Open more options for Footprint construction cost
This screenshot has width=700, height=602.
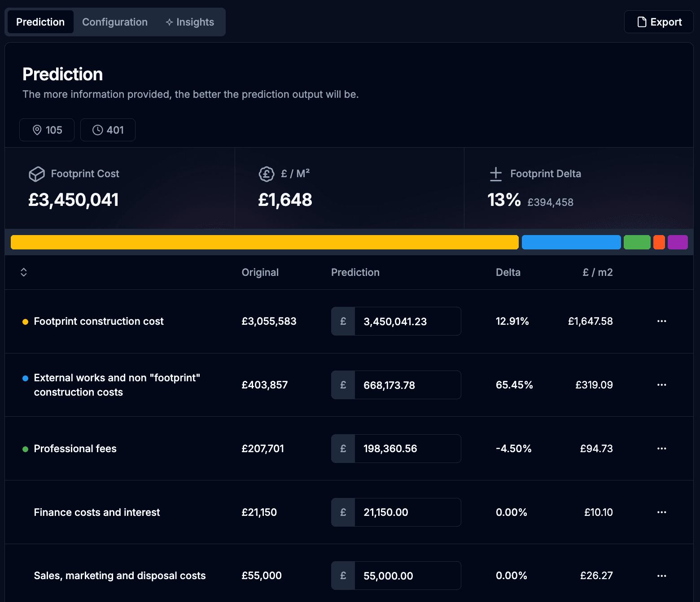pos(661,321)
